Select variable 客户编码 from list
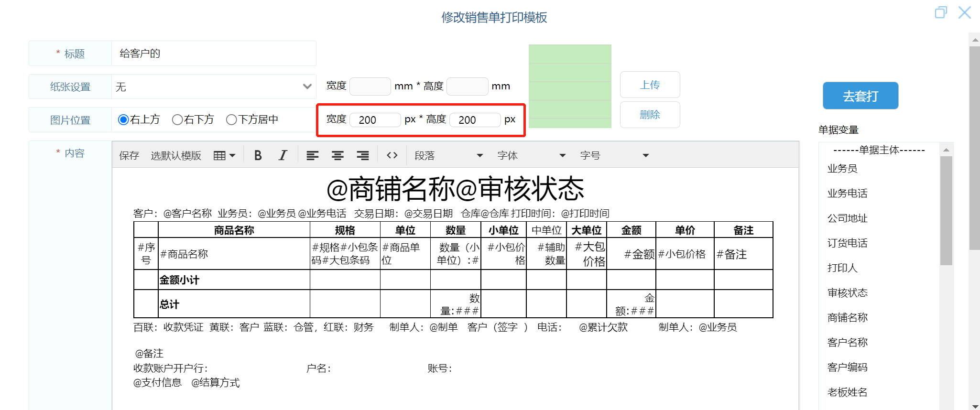This screenshot has height=410, width=980. click(847, 367)
